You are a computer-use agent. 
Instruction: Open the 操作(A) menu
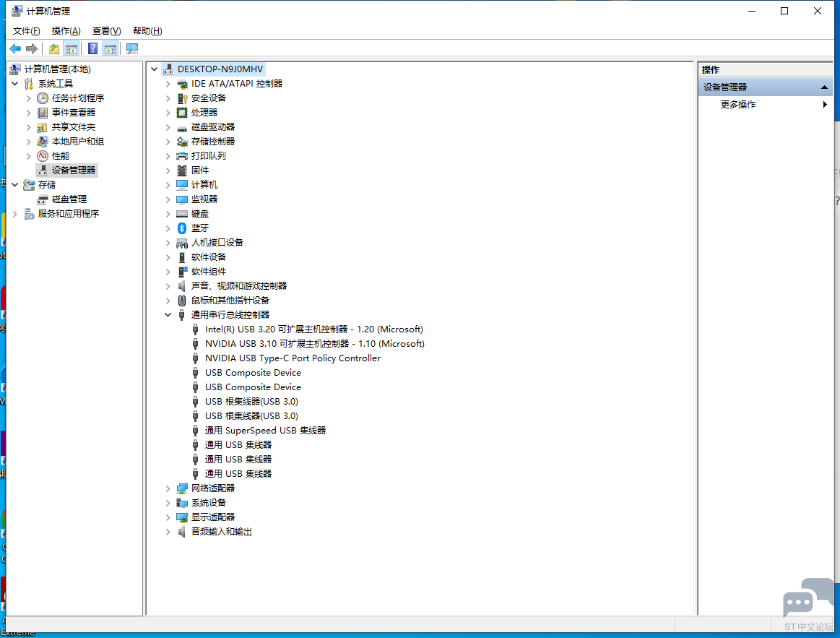click(x=66, y=31)
